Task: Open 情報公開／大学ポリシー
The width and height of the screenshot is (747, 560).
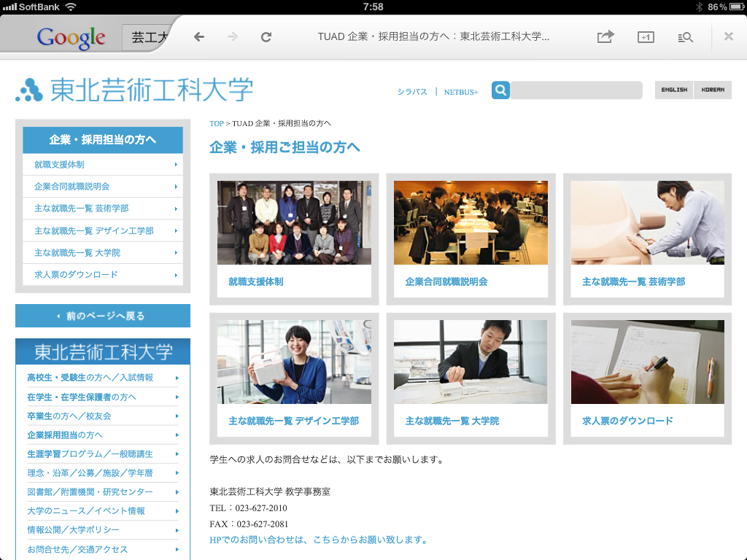Action: [x=103, y=530]
